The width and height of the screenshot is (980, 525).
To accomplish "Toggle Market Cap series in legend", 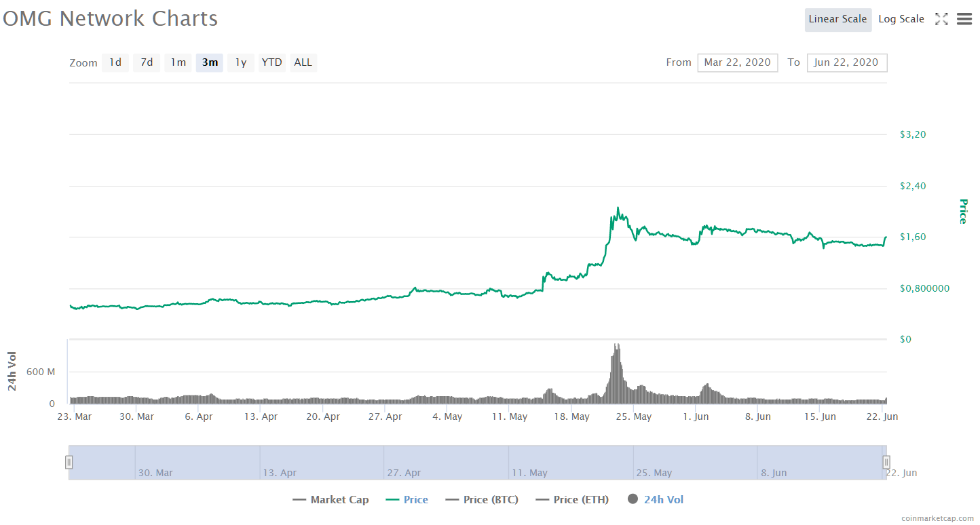I will tap(331, 500).
